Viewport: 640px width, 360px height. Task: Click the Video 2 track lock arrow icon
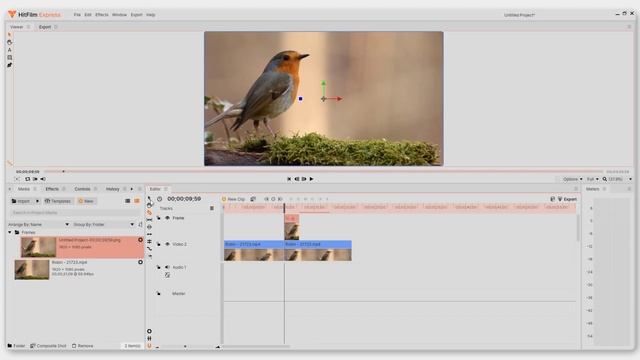coord(159,244)
